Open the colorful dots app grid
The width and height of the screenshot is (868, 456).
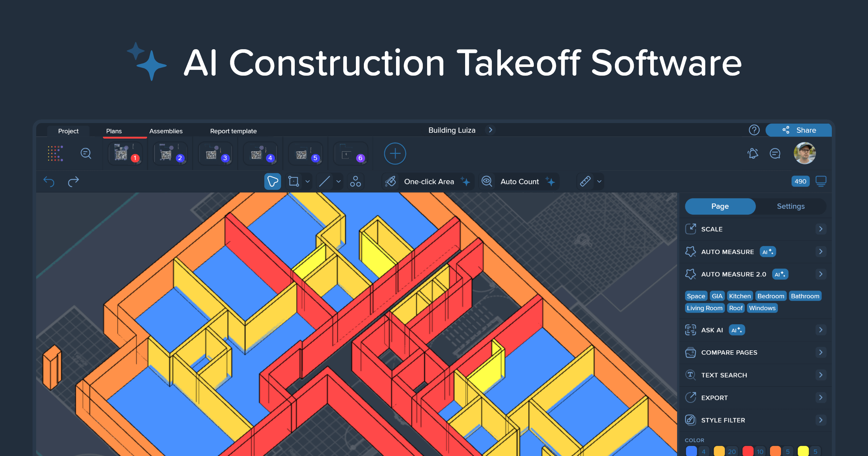pyautogui.click(x=55, y=153)
